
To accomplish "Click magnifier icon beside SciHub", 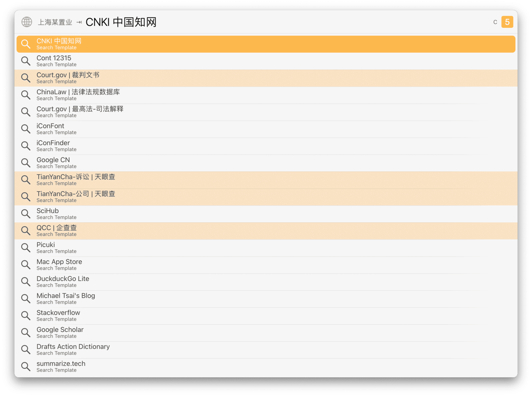I will (x=26, y=213).
